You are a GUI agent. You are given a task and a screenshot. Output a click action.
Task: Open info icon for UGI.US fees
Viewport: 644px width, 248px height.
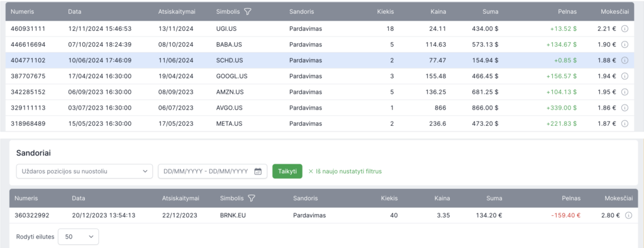coord(625,29)
